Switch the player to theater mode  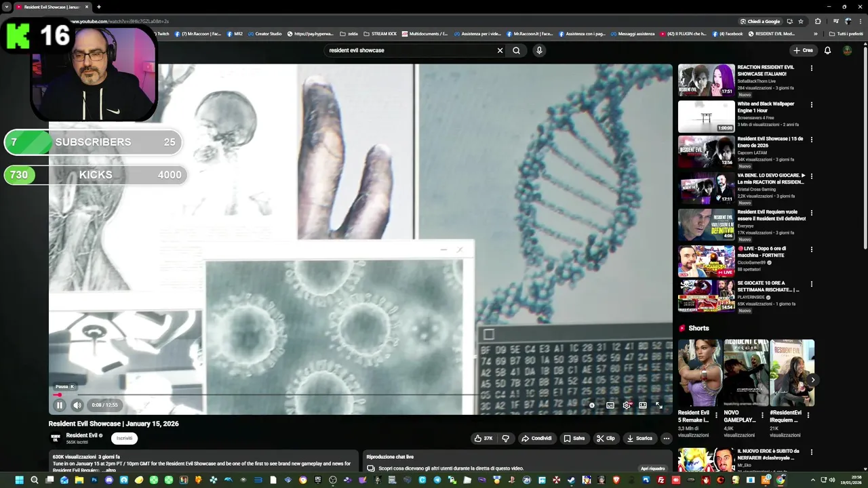coord(643,405)
